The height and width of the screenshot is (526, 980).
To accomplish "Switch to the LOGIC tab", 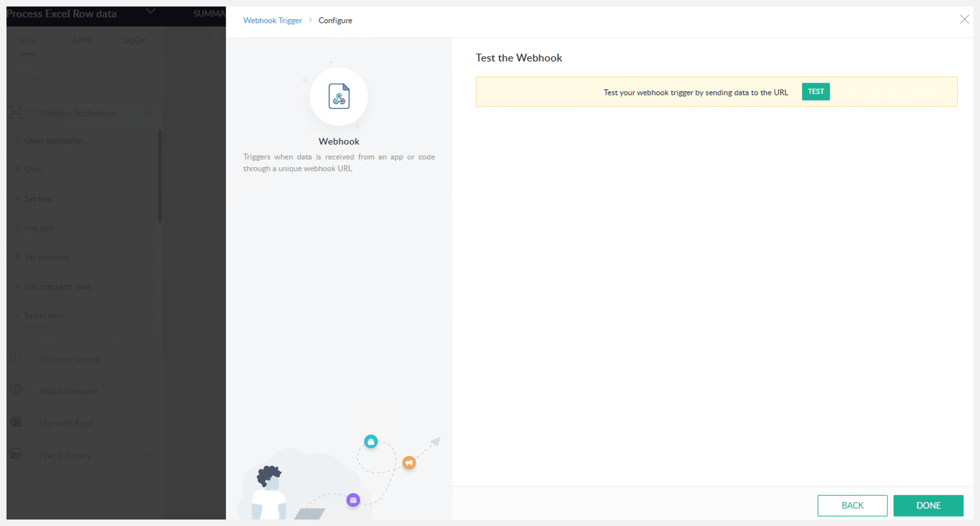I will tap(136, 40).
